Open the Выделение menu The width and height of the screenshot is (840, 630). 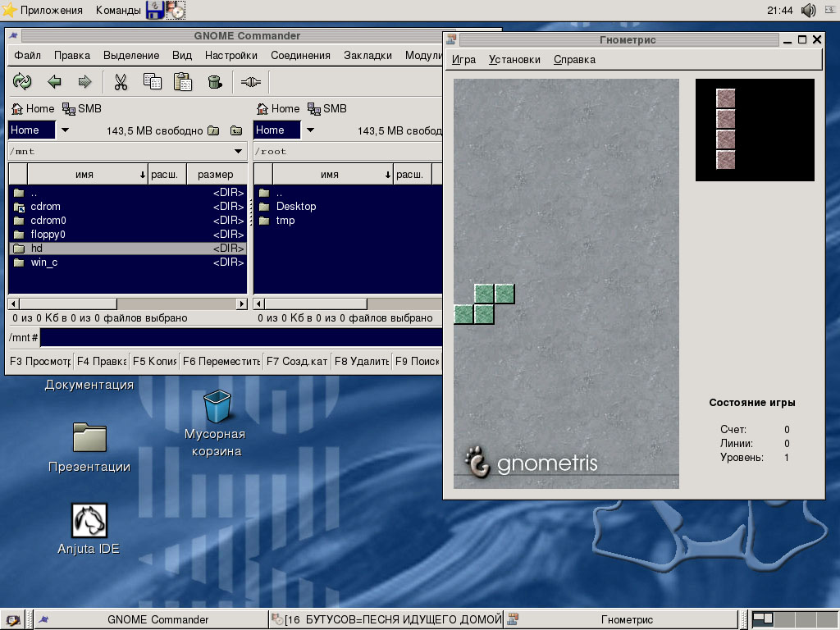click(131, 55)
